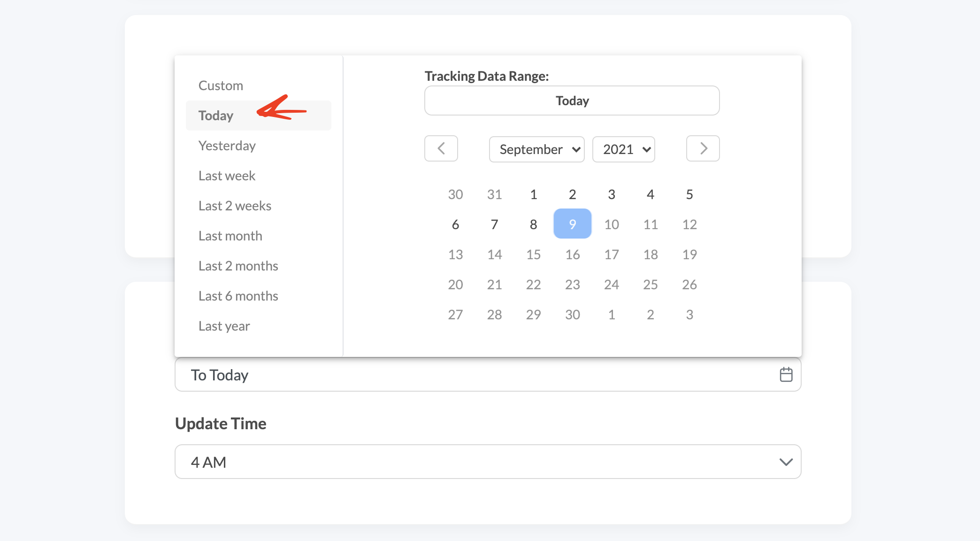Open the September month dropdown
The image size is (980, 541).
pyautogui.click(x=537, y=149)
